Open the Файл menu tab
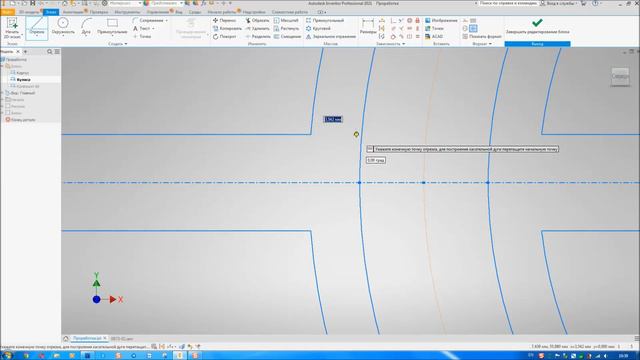Image resolution: width=640 pixels, height=360 pixels. click(7, 12)
